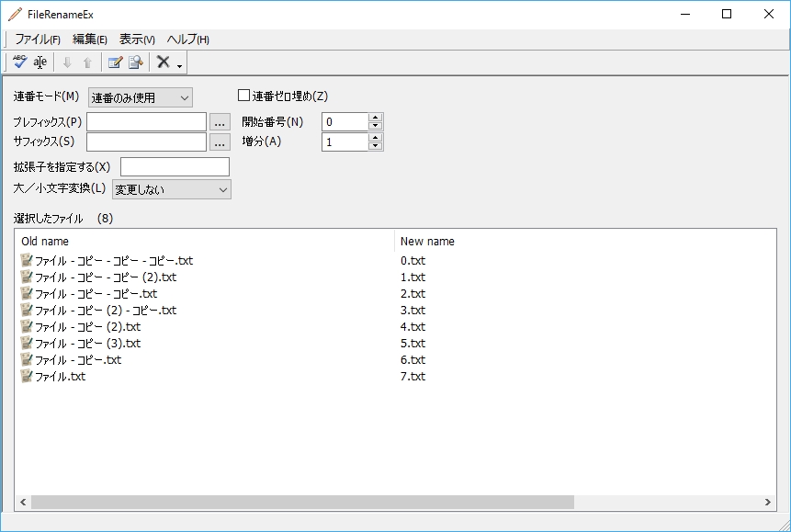Open the ヘルプ menu
Image resolution: width=791 pixels, height=532 pixels.
click(x=187, y=40)
